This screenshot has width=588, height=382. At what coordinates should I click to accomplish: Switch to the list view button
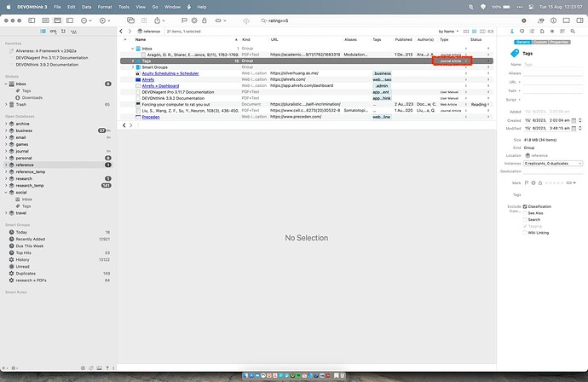pyautogui.click(x=475, y=32)
